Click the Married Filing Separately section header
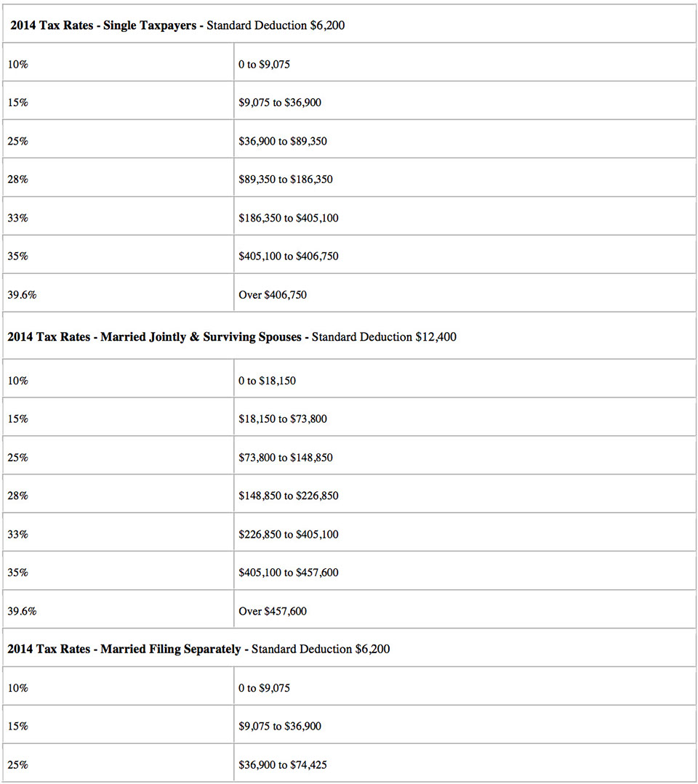 click(198, 648)
